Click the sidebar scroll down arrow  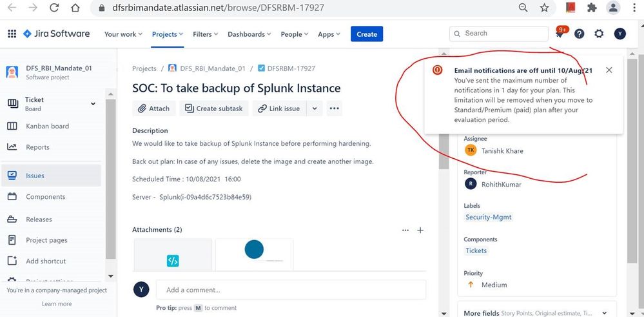[110, 276]
